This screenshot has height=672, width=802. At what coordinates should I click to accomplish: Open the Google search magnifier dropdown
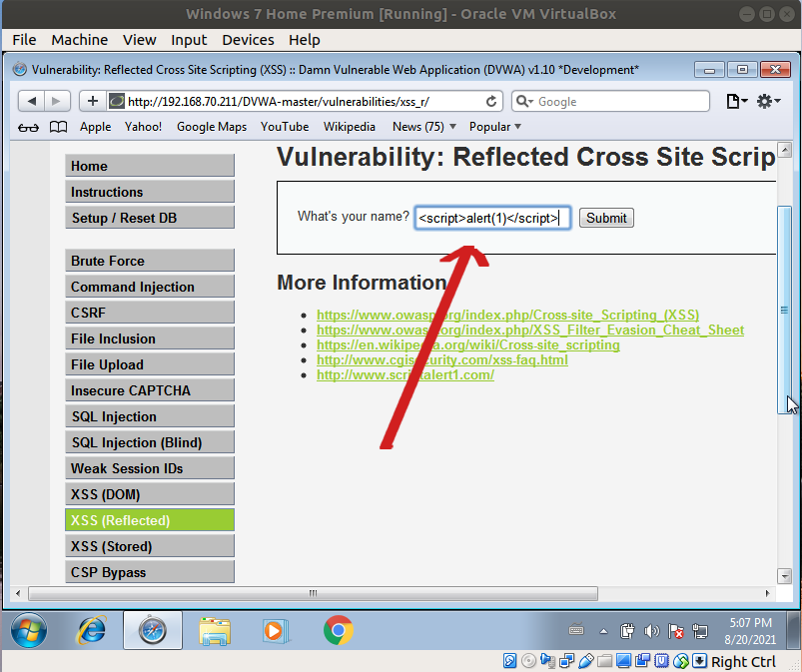(x=524, y=101)
